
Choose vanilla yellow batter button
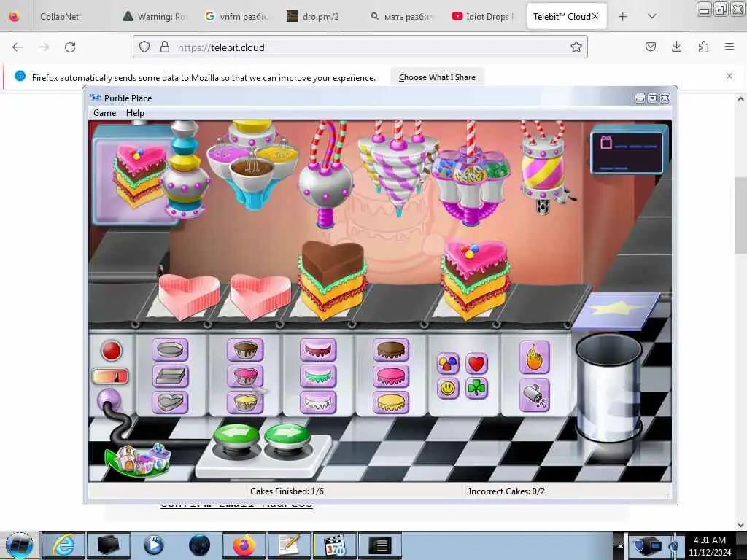pyautogui.click(x=245, y=402)
